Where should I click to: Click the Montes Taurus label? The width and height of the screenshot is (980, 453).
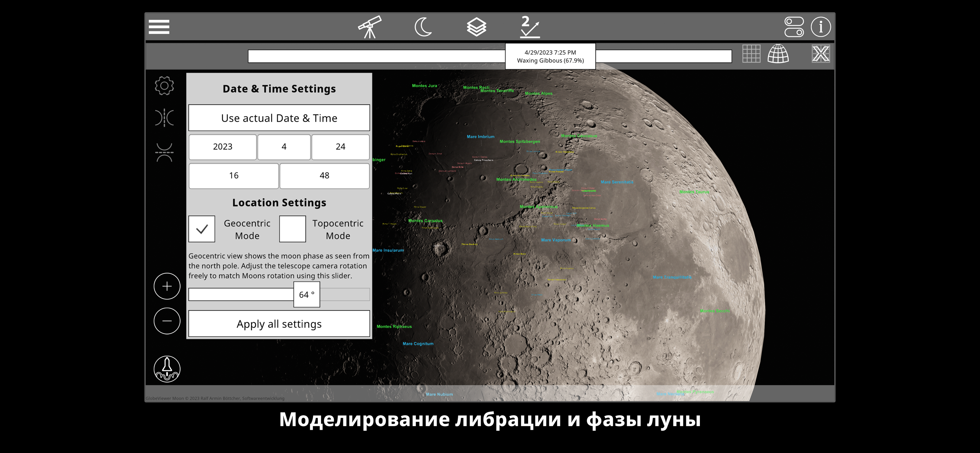pos(694,192)
